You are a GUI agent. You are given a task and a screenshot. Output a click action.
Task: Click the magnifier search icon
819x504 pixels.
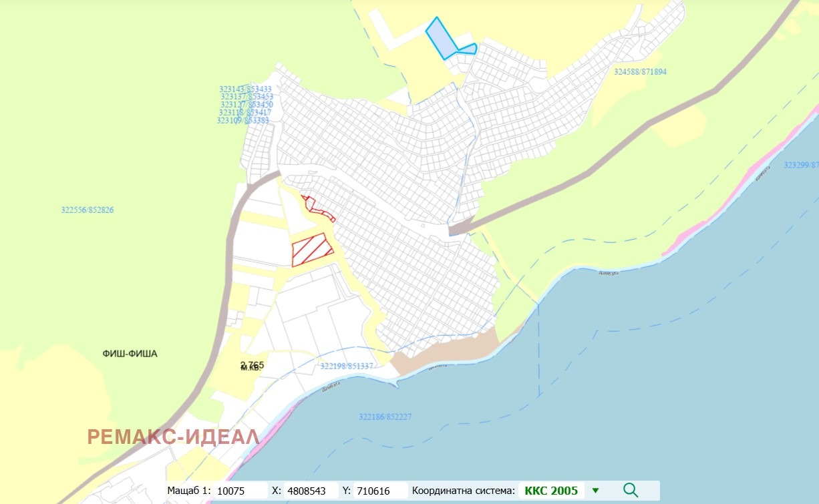(x=630, y=491)
